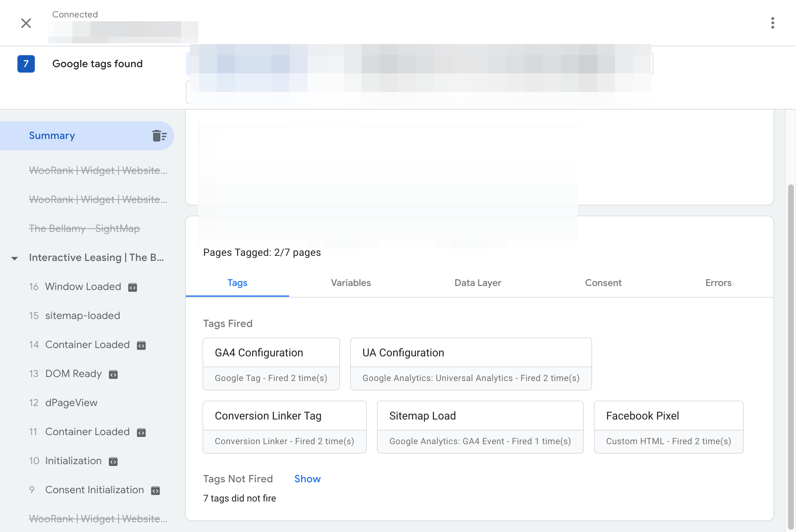The height and width of the screenshot is (532, 796).
Task: Click the code icon beside Window Loaded
Action: 133,287
